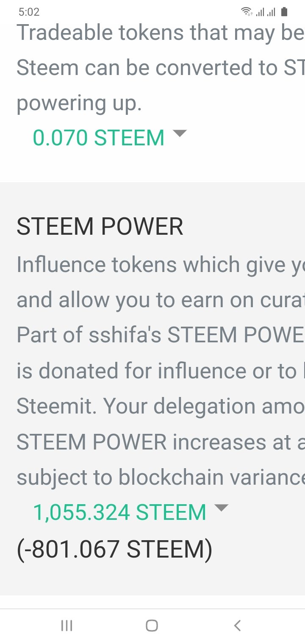
Task: Tap the first cellular signal icon
Action: (x=260, y=12)
